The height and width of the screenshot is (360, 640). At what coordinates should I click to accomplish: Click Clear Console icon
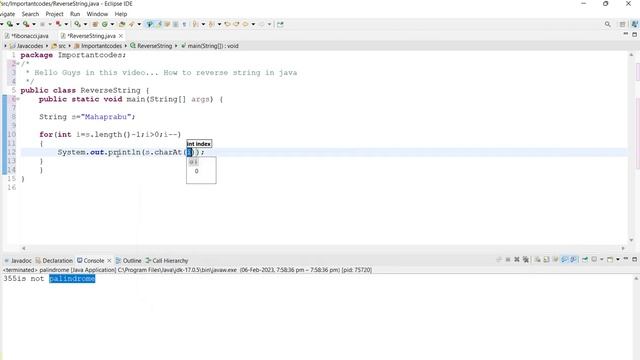[x=538, y=260]
